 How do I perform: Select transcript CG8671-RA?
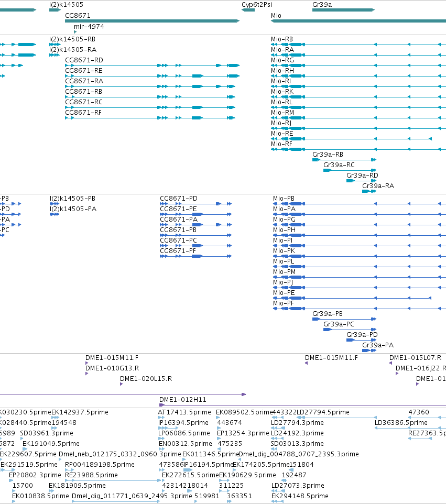(x=150, y=86)
